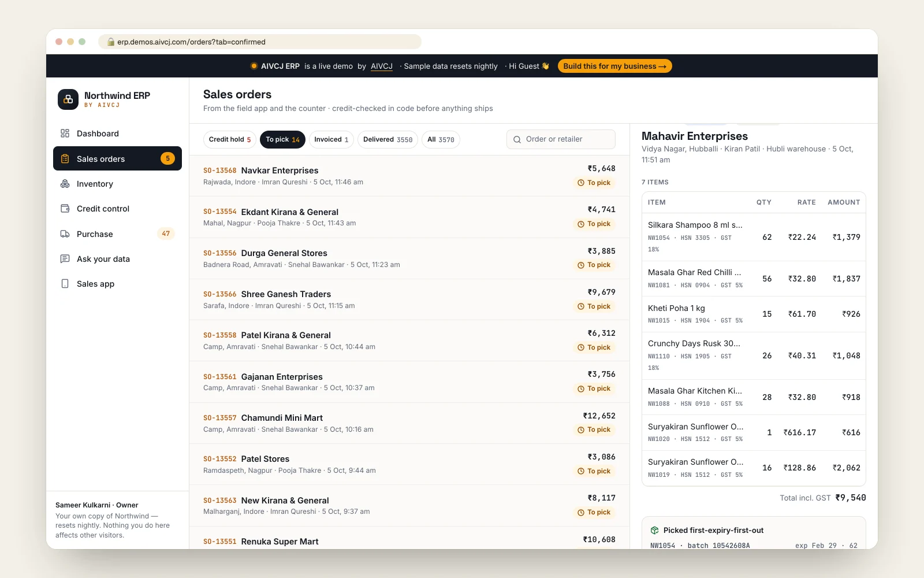Open Purchase in the sidebar
This screenshot has height=578, width=924.
117,234
